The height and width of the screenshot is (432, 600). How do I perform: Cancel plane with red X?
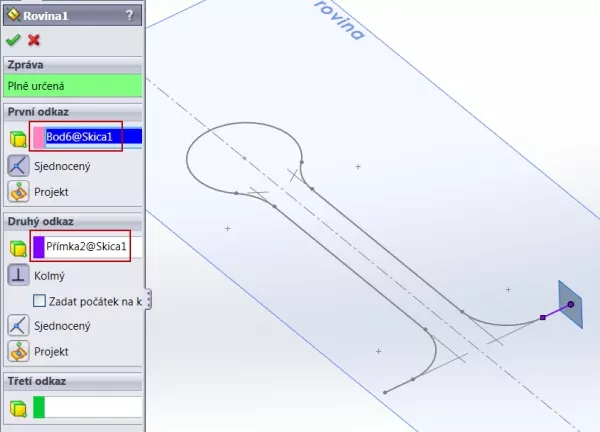34,40
